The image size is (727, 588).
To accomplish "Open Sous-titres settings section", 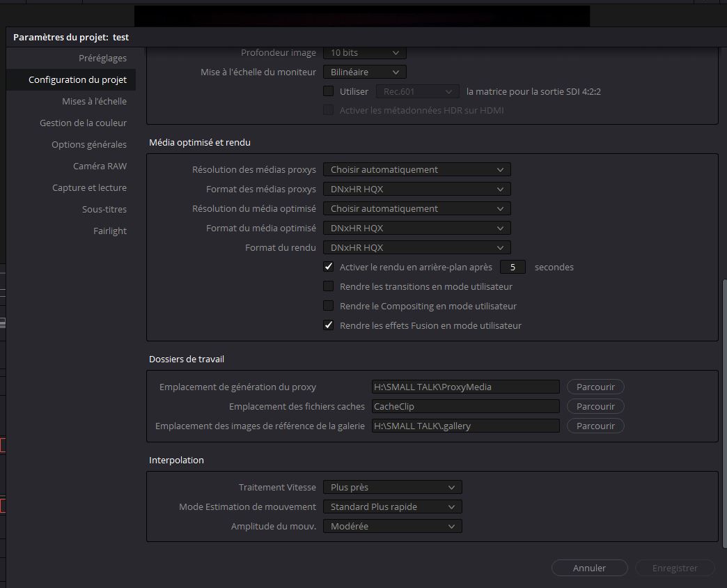I will tap(104, 209).
